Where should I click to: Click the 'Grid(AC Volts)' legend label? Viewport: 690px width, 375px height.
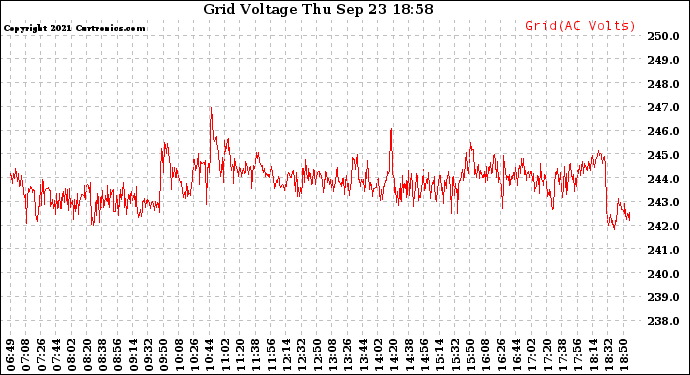[580, 26]
